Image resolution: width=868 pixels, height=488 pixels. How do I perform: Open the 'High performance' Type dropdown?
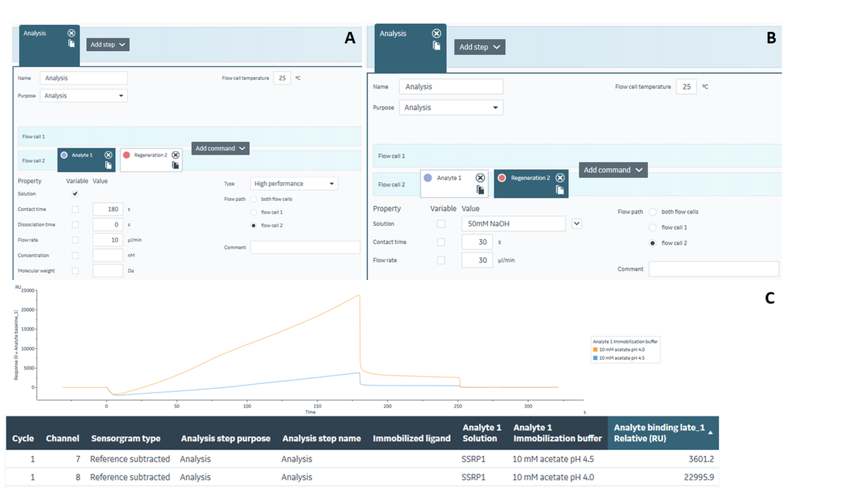(294, 184)
